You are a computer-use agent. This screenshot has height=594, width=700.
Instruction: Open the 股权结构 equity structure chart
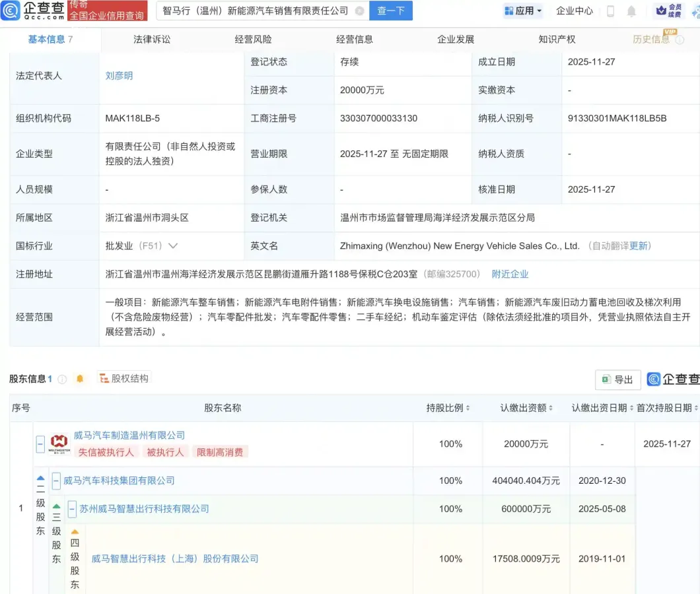(x=124, y=378)
